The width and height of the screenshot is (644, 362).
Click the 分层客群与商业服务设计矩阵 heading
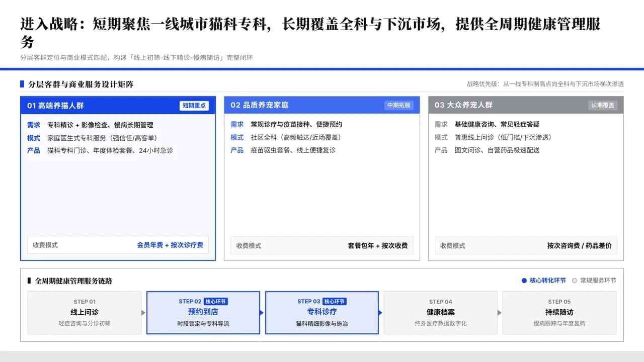coord(81,84)
